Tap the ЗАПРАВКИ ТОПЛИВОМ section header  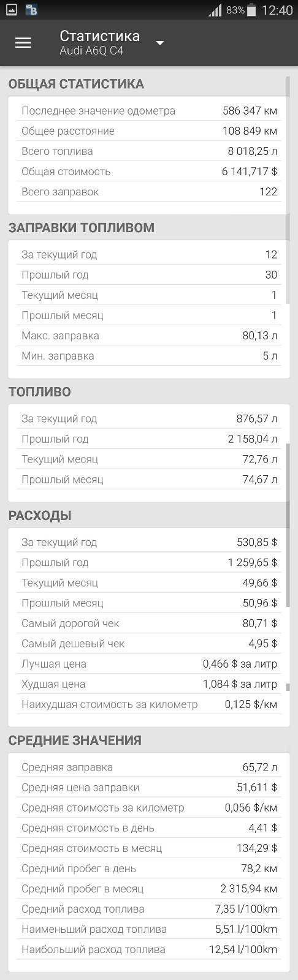click(x=81, y=228)
